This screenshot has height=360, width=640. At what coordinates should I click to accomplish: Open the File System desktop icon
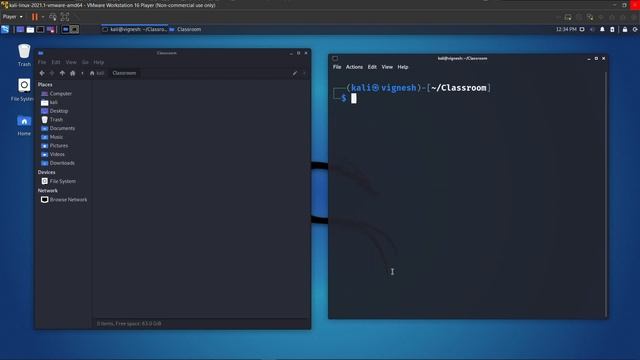coord(23,90)
